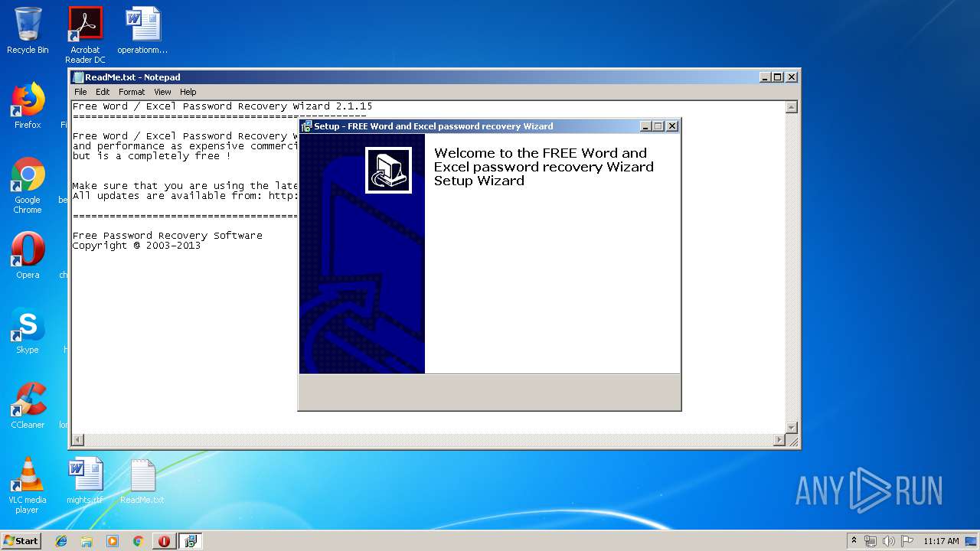Select the VLC media player desktop shortcut
This screenshot has height=551, width=980.
coord(28,485)
